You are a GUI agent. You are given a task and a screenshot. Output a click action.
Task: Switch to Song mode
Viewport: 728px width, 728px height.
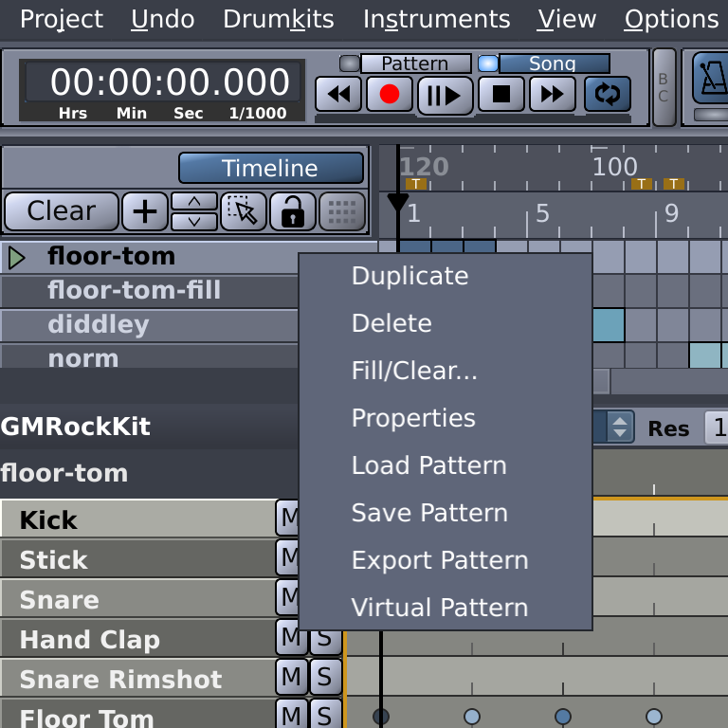click(554, 64)
